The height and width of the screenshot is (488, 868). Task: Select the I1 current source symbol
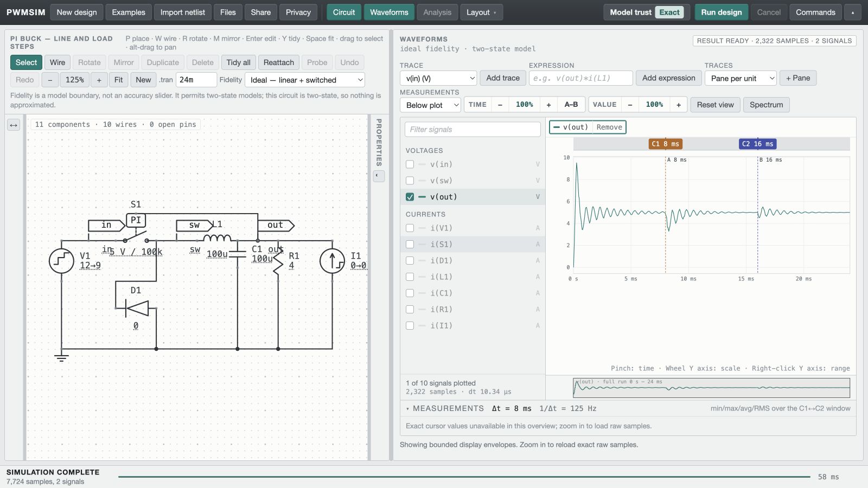[332, 261]
